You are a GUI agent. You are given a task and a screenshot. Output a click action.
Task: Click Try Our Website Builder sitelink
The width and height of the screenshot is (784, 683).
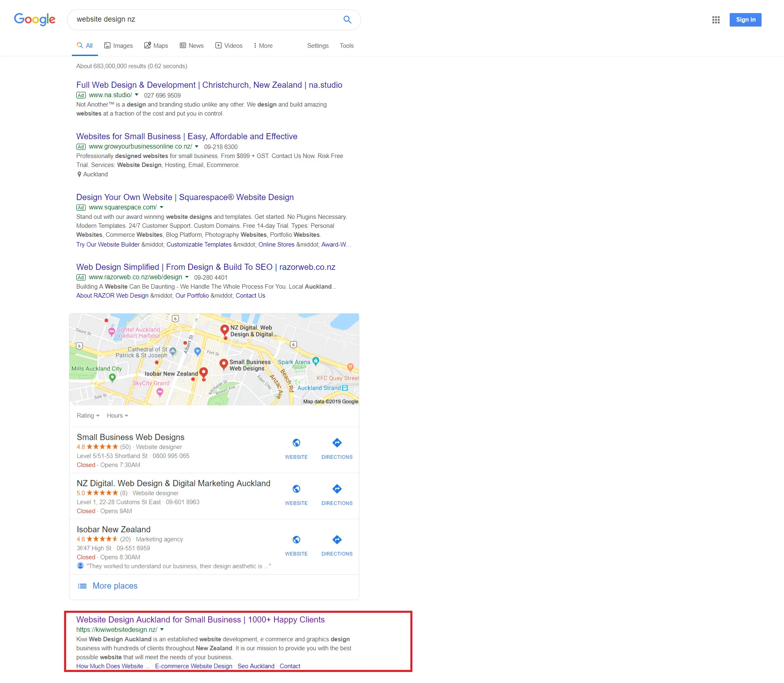click(x=108, y=245)
